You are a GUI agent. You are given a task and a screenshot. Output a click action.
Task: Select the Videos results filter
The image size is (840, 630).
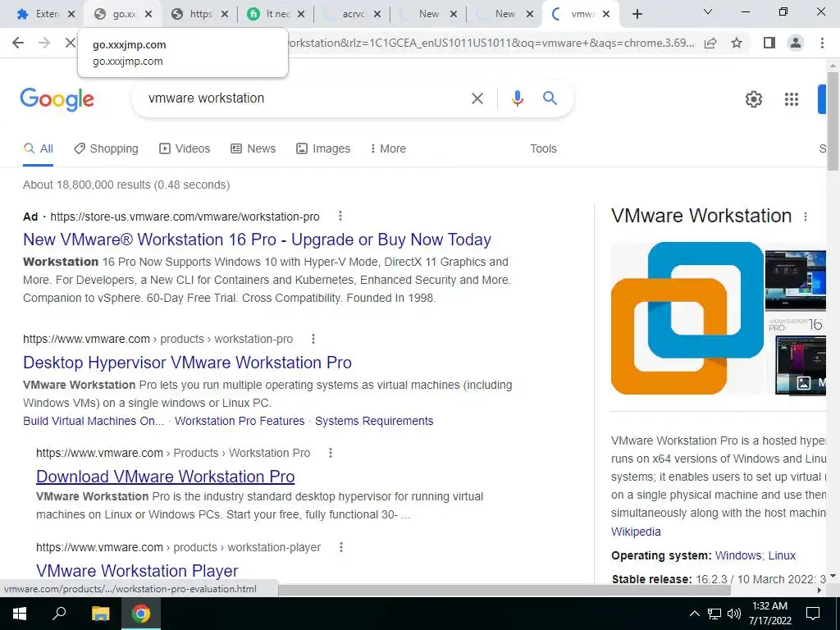pyautogui.click(x=185, y=149)
